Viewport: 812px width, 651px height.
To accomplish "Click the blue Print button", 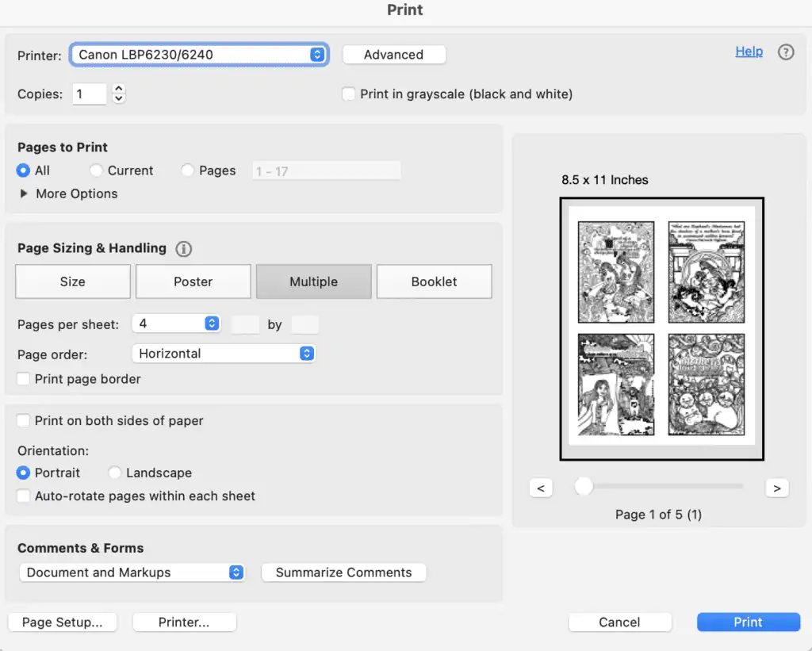I will pyautogui.click(x=749, y=622).
